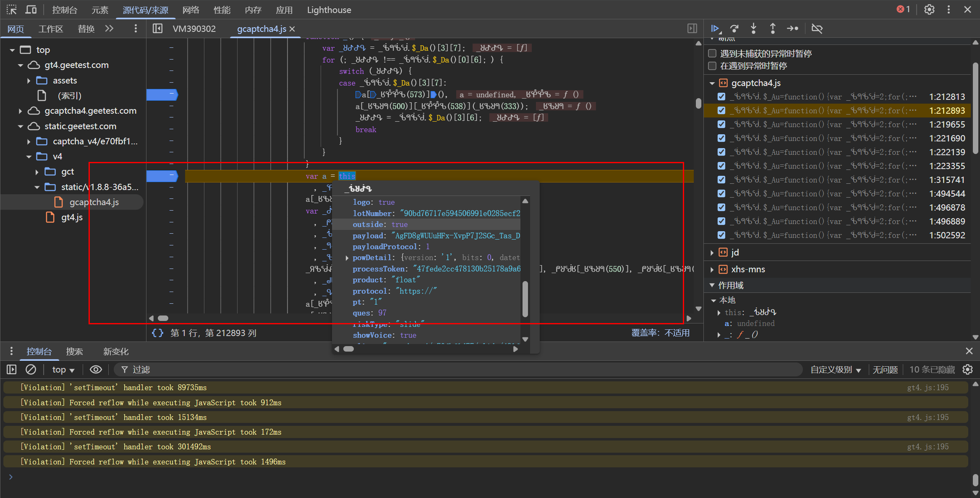Uncheck breakpoint at 1:212813
This screenshot has height=498, width=980.
(721, 96)
